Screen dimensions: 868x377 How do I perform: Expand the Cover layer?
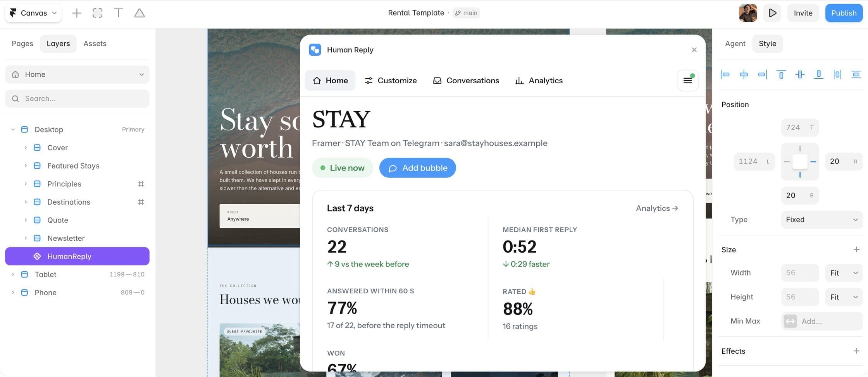(26, 148)
